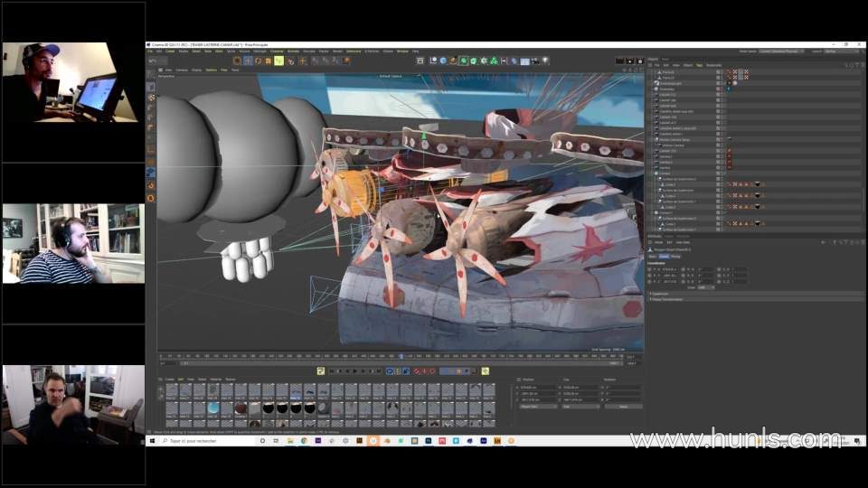Click the coordinate system icon after axis locks
This screenshot has height=488, width=868.
click(x=346, y=61)
